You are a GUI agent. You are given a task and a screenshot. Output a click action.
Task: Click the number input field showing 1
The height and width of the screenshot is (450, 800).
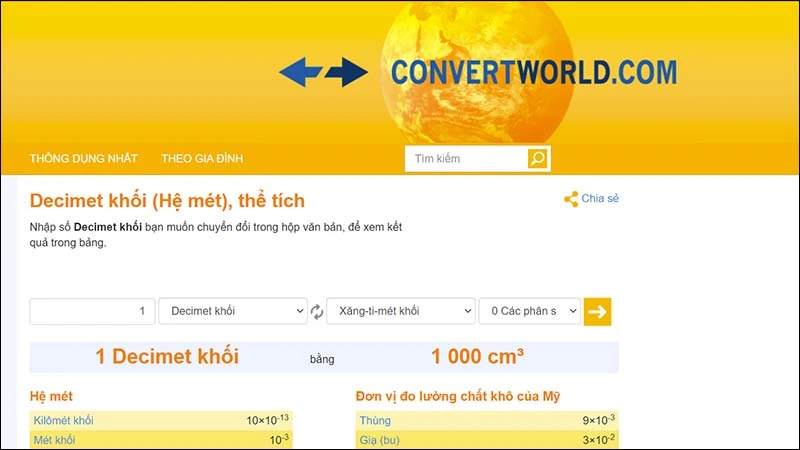point(93,312)
